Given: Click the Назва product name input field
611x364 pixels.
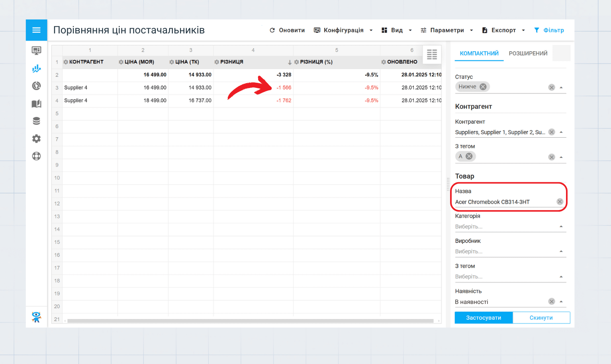Looking at the screenshot, I should click(x=504, y=202).
